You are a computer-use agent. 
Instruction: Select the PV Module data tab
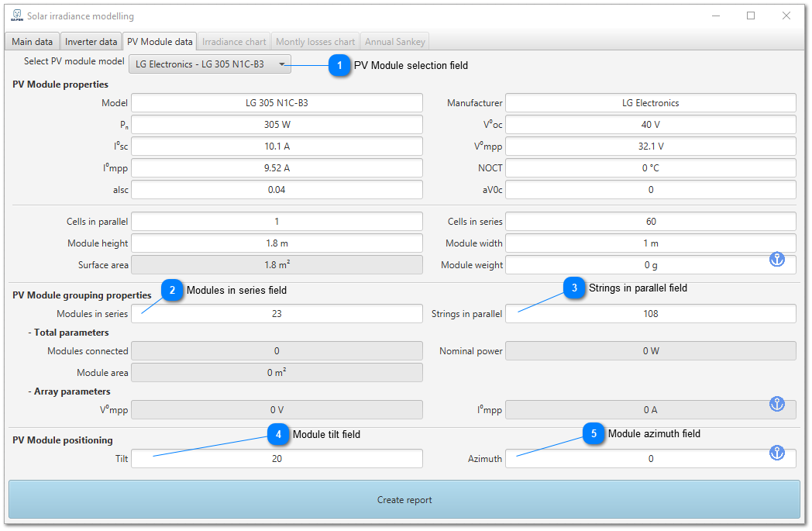160,42
